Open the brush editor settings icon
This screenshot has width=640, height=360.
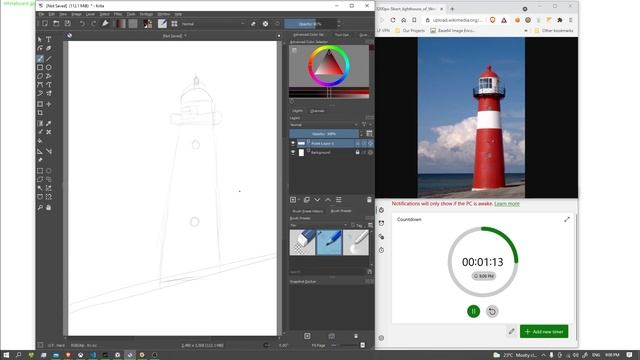click(162, 24)
